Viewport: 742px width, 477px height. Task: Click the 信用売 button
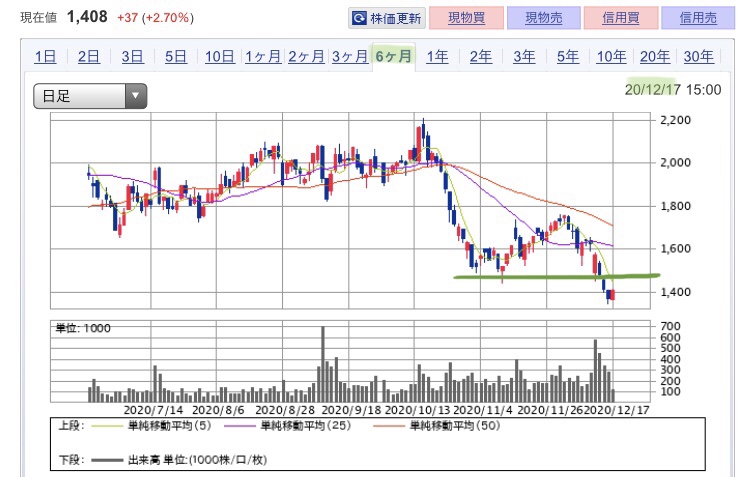[698, 18]
